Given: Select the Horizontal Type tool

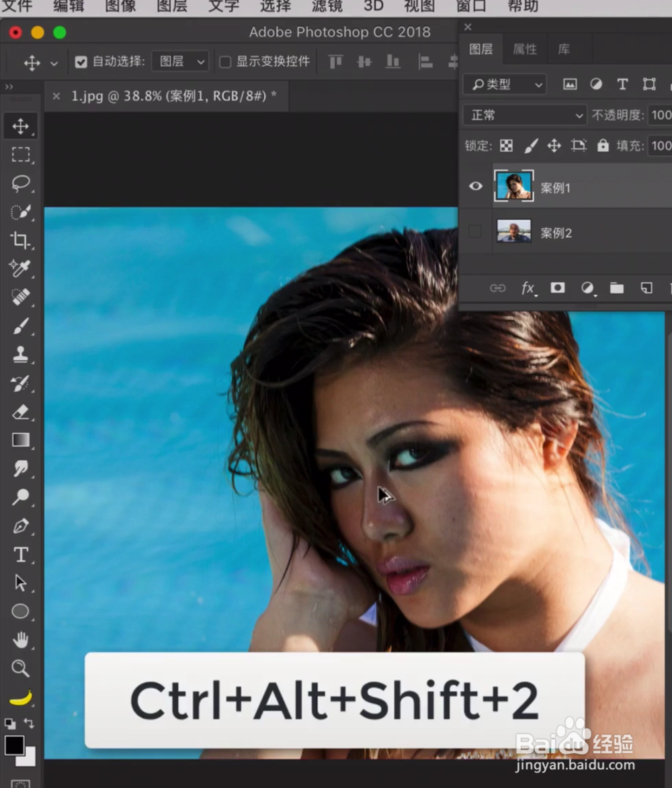Looking at the screenshot, I should coord(21,554).
